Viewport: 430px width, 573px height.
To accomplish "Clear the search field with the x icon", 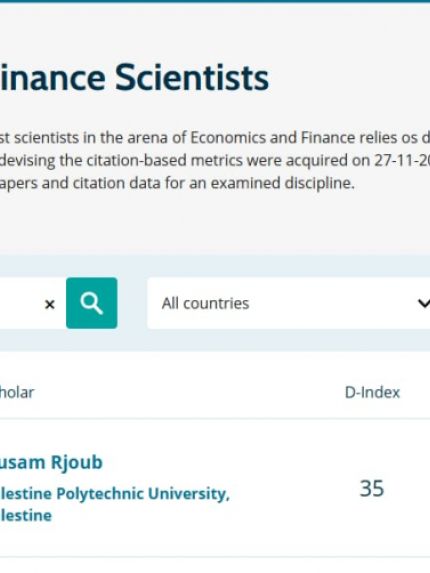I will 50,304.
